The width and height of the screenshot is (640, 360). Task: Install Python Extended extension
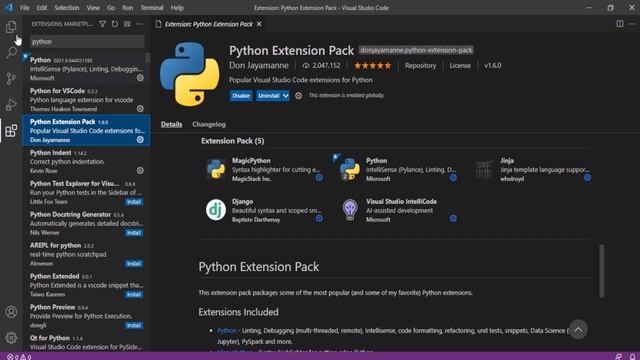(x=134, y=294)
